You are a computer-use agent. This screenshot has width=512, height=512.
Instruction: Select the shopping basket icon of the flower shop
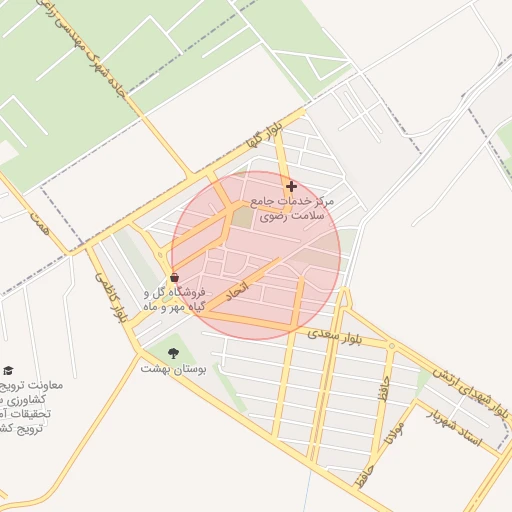174,277
